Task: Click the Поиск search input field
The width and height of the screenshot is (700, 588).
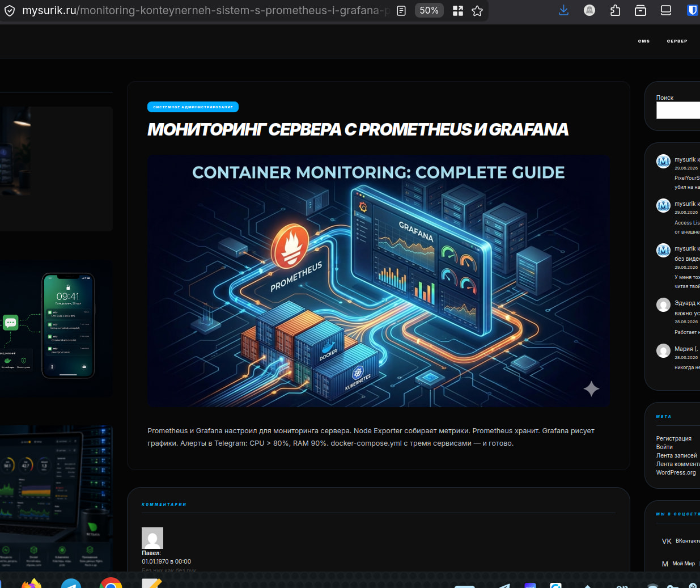Action: 678,110
